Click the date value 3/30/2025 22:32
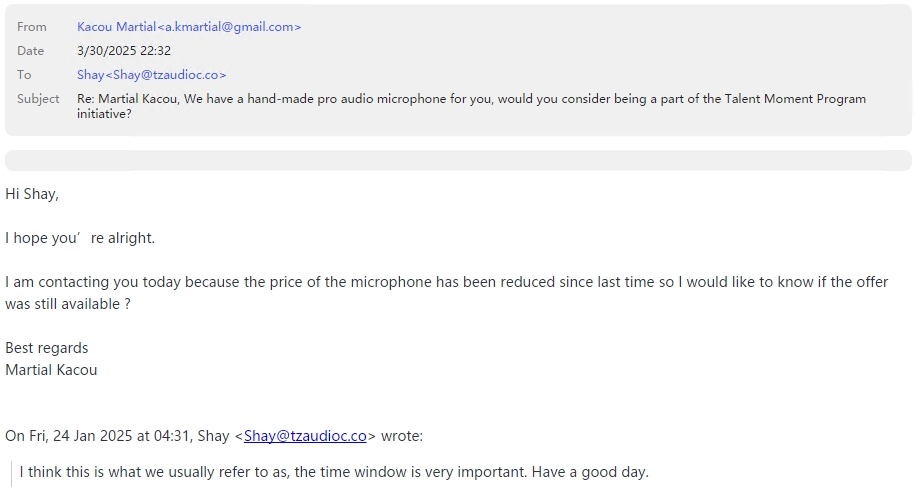The image size is (915, 487). 124,51
